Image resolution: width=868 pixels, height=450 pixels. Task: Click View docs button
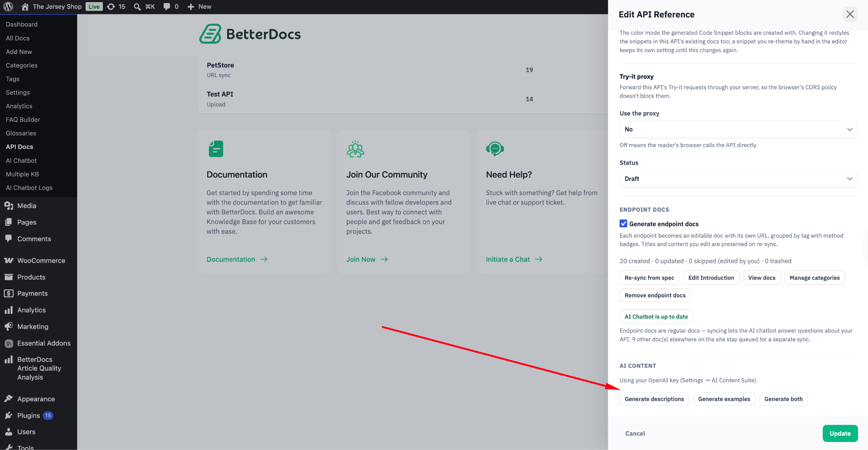762,278
